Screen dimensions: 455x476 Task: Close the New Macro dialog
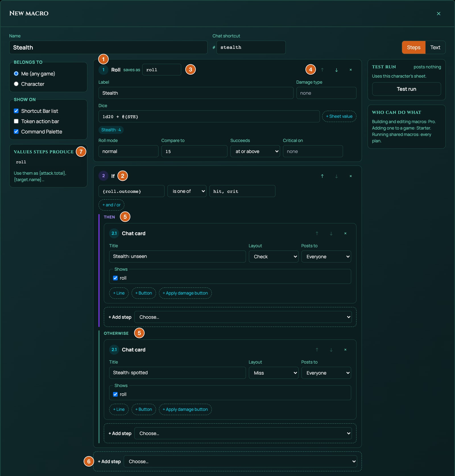439,13
